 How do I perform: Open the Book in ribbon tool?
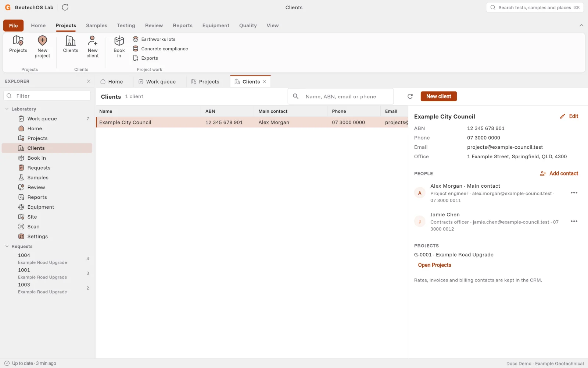tap(119, 47)
